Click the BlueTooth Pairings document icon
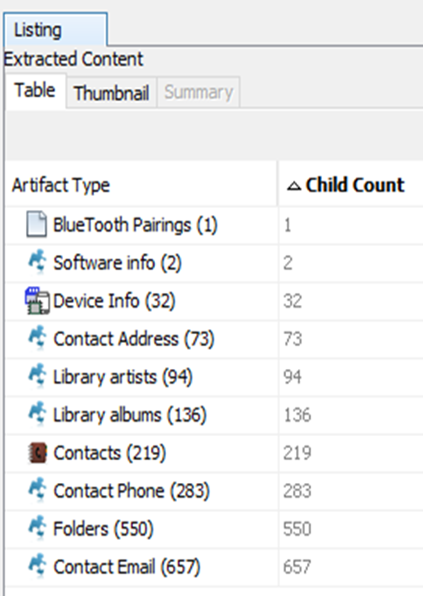 point(36,224)
